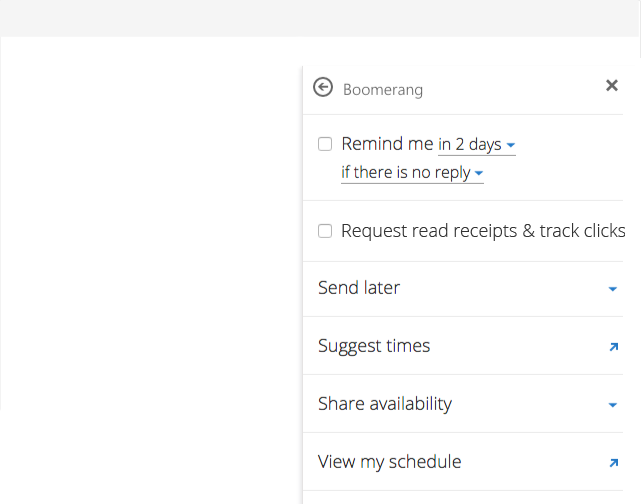Select the Suggest times menu item
Screen dimensions: 641x504
point(463,346)
